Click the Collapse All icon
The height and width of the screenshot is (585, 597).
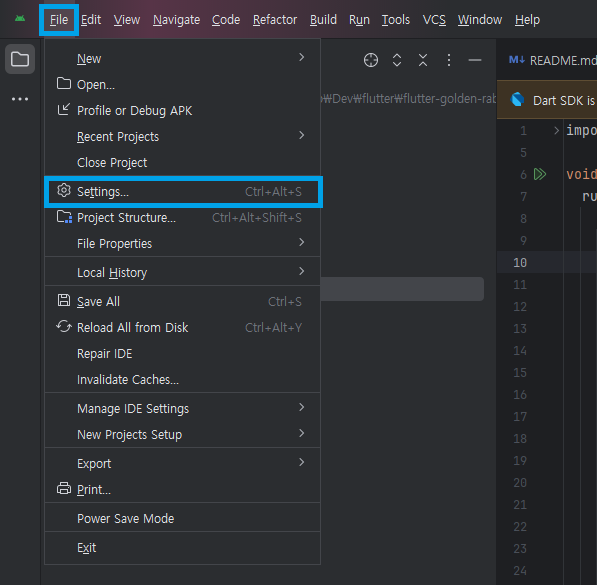pyautogui.click(x=423, y=60)
